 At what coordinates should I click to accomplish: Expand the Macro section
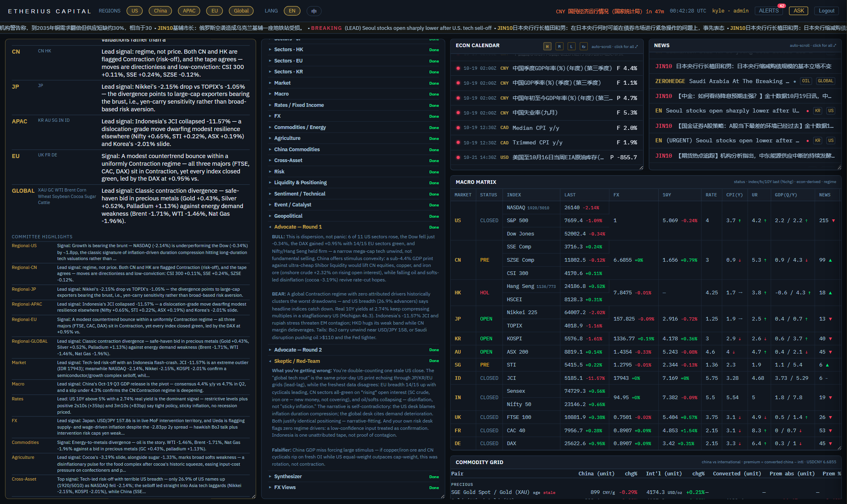point(354,94)
